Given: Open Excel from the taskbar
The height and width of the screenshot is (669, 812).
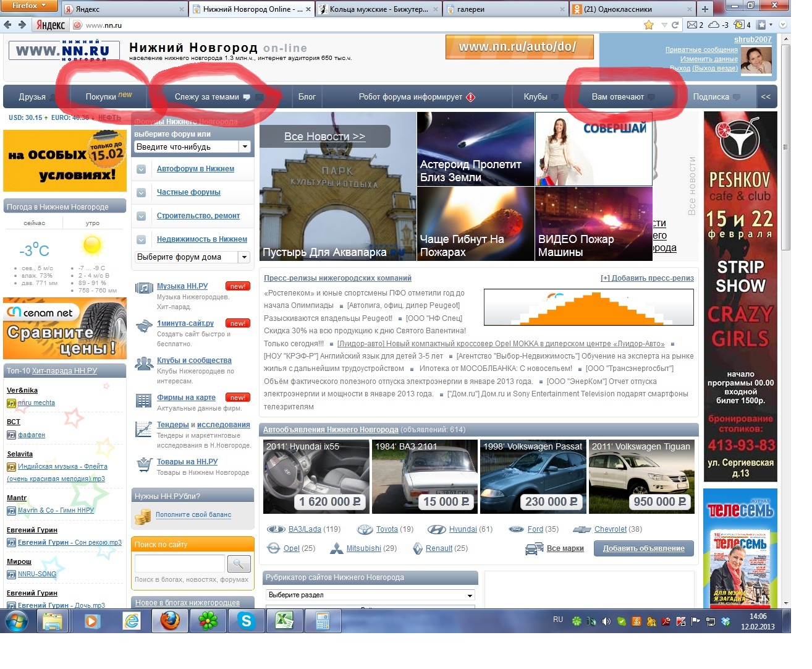Looking at the screenshot, I should 284,620.
